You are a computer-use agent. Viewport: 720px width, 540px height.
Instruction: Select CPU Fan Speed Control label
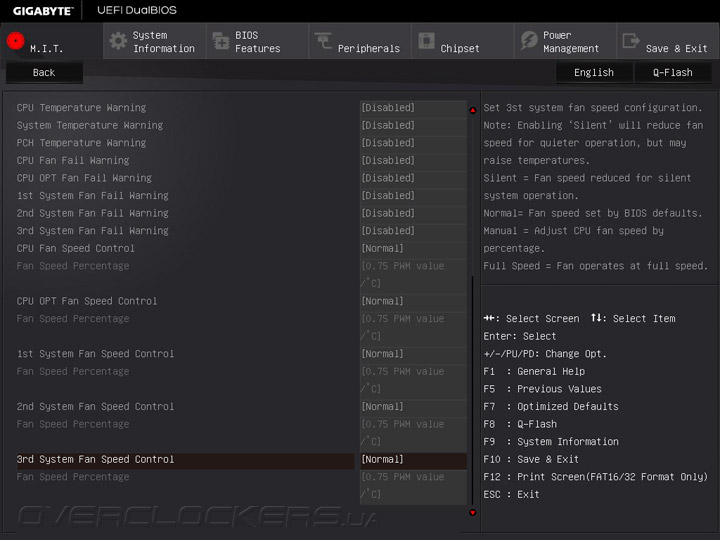[76, 248]
